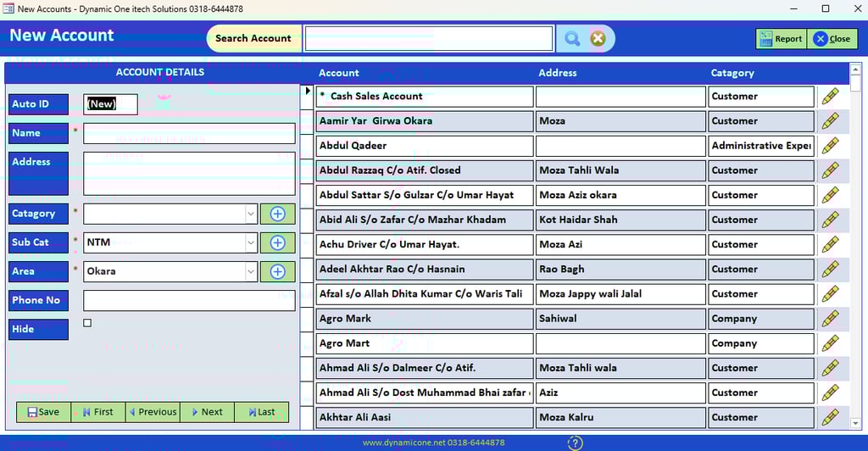Go to Next record
The width and height of the screenshot is (868, 451).
(207, 412)
